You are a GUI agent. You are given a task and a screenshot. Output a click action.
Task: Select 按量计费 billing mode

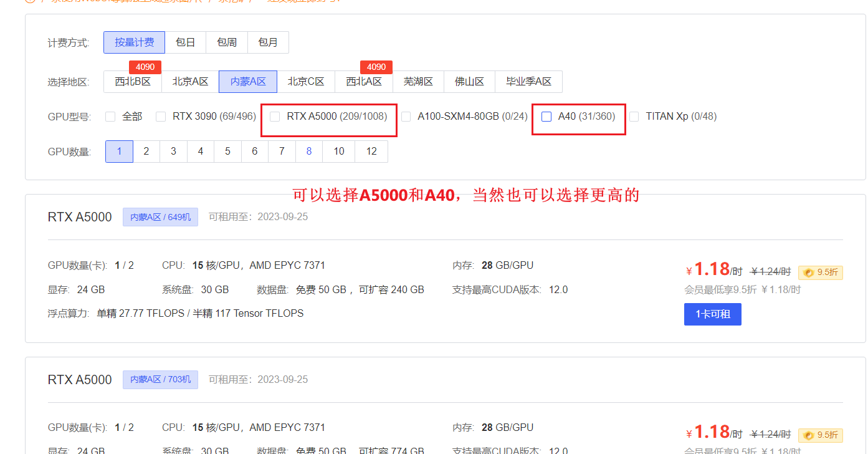pyautogui.click(x=134, y=42)
